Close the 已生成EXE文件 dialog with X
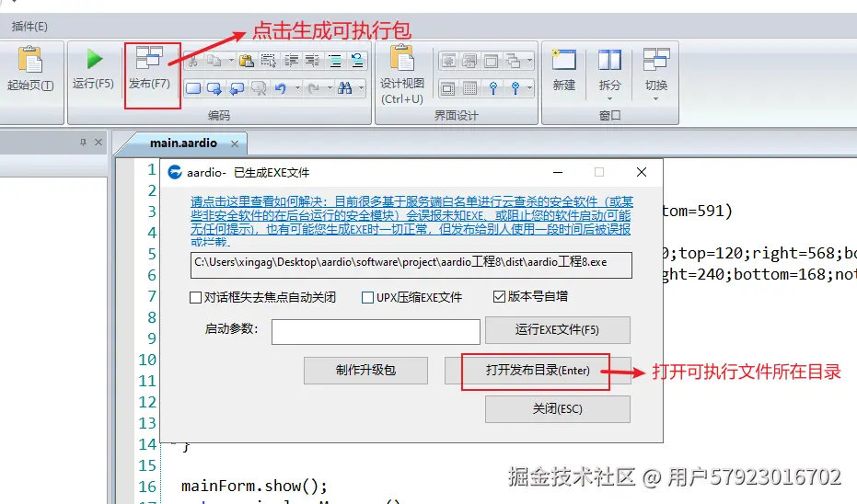 coord(642,172)
